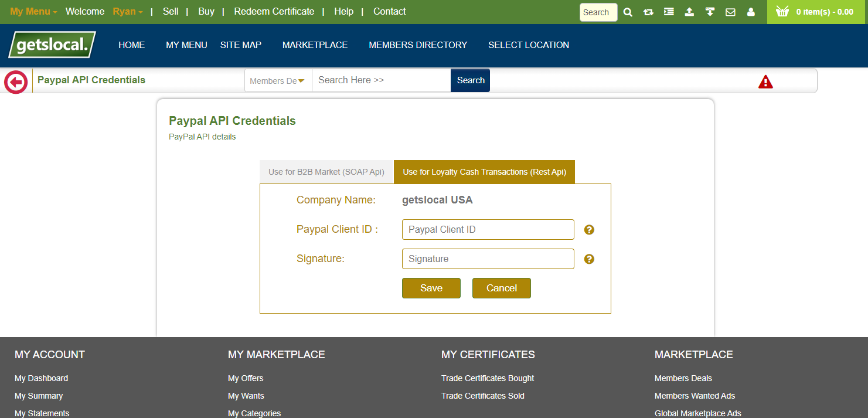Open My Offers footer link
Image resolution: width=868 pixels, height=418 pixels.
point(246,378)
